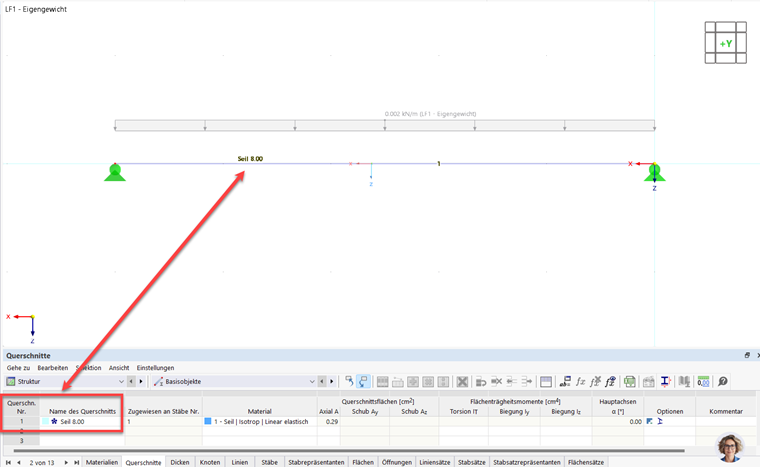Click blue material color swatch for Seil
760x467 pixels.
pyautogui.click(x=208, y=421)
